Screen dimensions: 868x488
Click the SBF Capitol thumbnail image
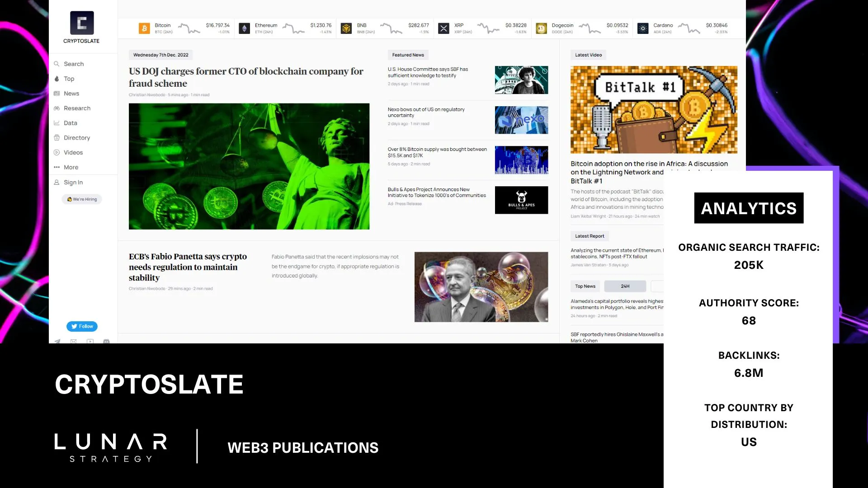click(x=521, y=80)
